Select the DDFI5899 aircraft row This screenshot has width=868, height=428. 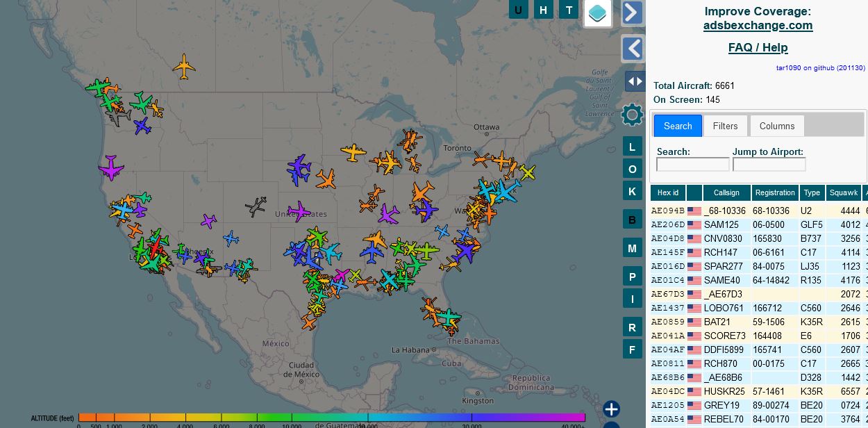tap(759, 349)
